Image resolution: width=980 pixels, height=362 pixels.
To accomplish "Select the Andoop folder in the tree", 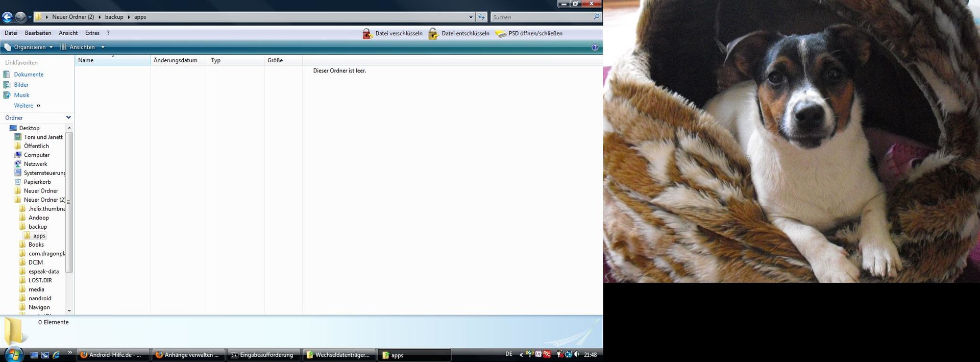I will click(x=39, y=218).
